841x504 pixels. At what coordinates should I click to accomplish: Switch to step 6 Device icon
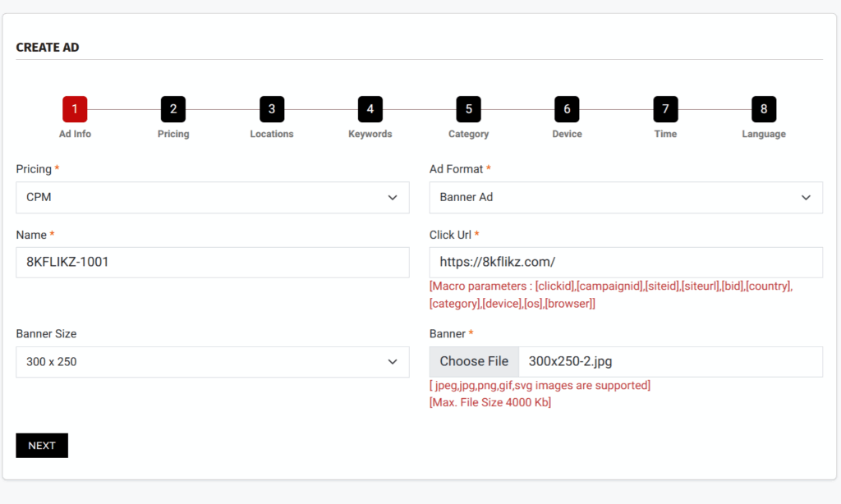click(567, 109)
